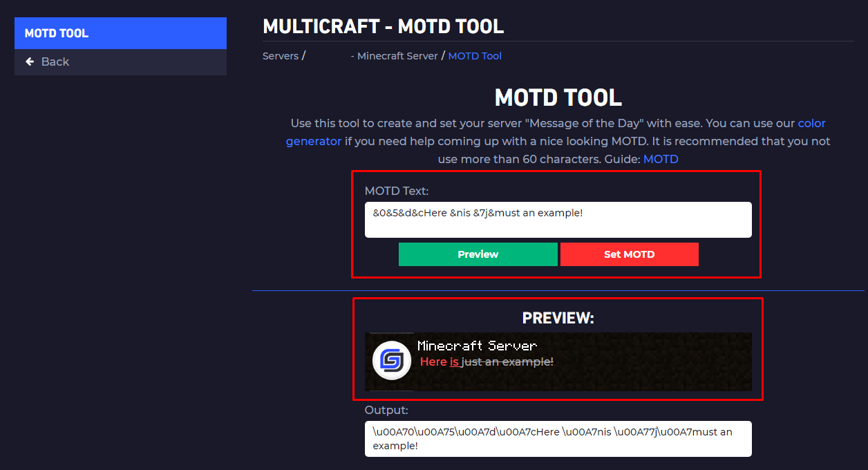Click inside the Output text box

point(558,438)
